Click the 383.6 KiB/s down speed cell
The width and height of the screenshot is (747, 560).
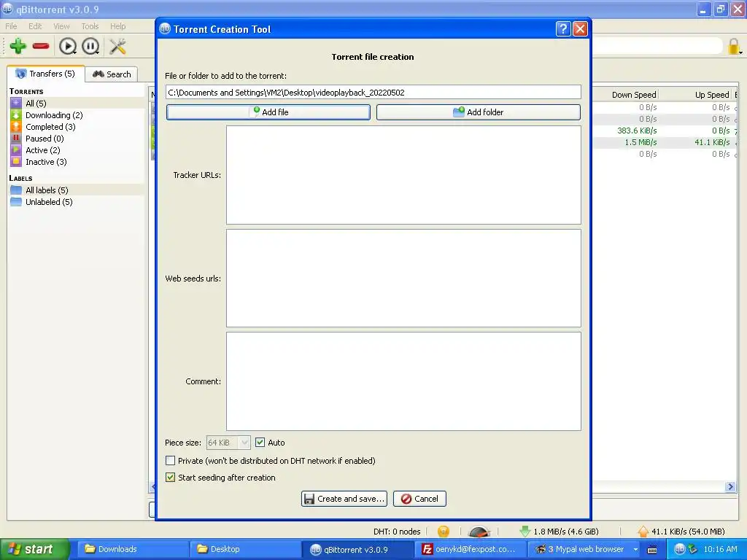[x=637, y=131]
